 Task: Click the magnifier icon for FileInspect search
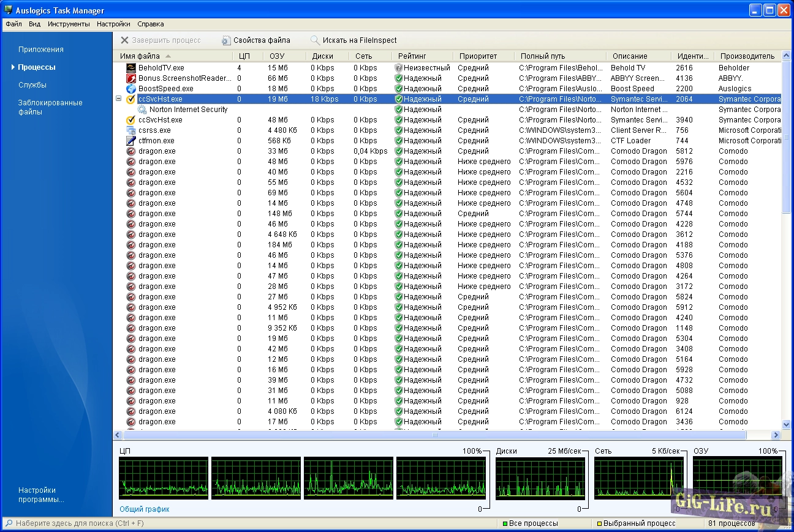315,40
